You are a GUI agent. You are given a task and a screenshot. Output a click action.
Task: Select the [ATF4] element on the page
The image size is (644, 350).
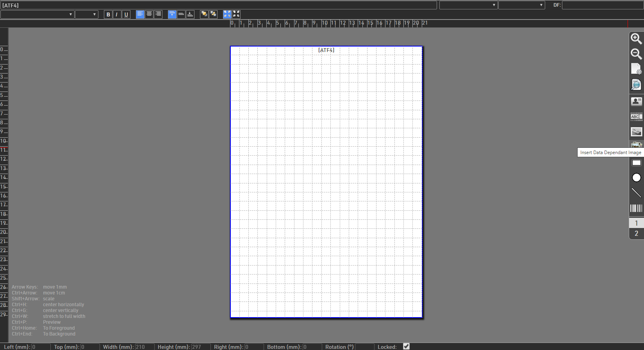click(x=326, y=50)
